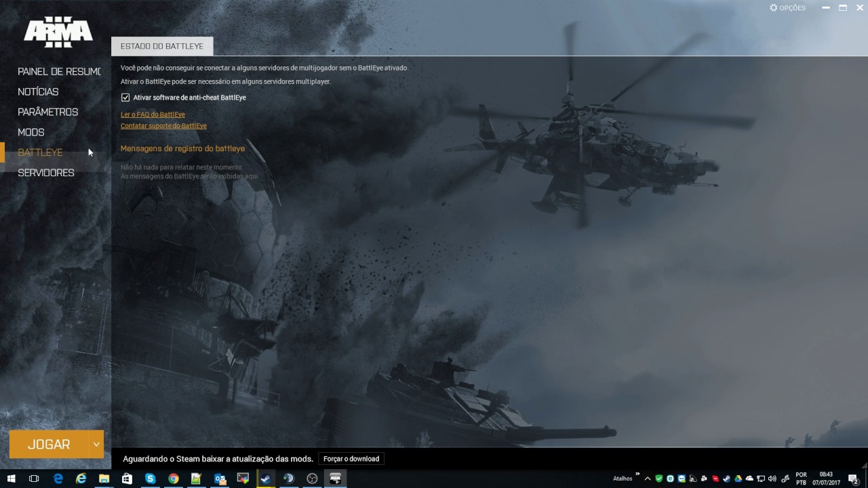This screenshot has height=488, width=868.
Task: Show hidden tray icons chevron
Action: (x=648, y=479)
